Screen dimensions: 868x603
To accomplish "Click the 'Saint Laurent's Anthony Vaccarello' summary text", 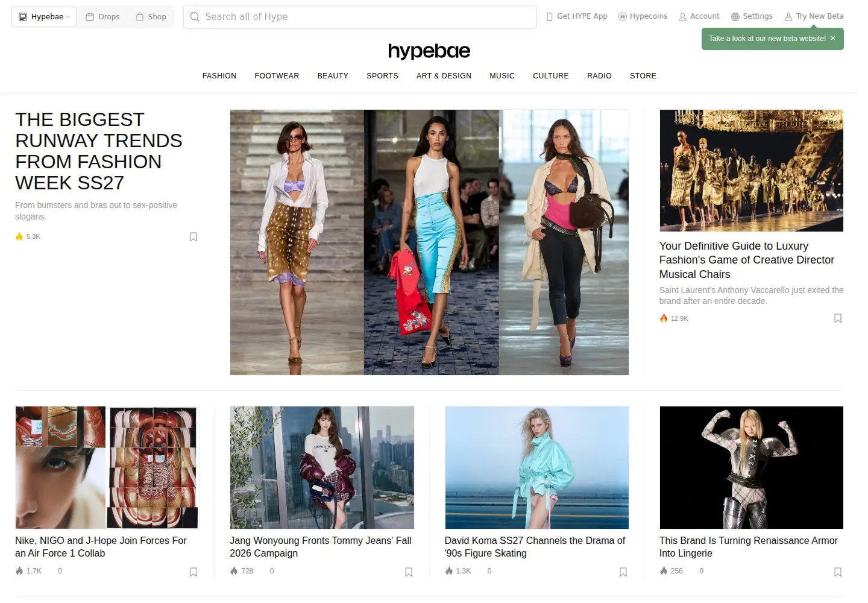I will coord(751,295).
